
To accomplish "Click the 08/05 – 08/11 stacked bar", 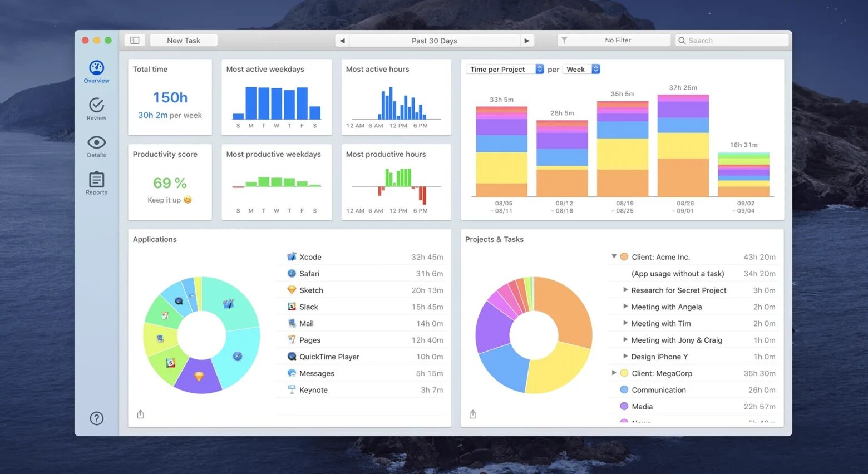I will [x=501, y=151].
